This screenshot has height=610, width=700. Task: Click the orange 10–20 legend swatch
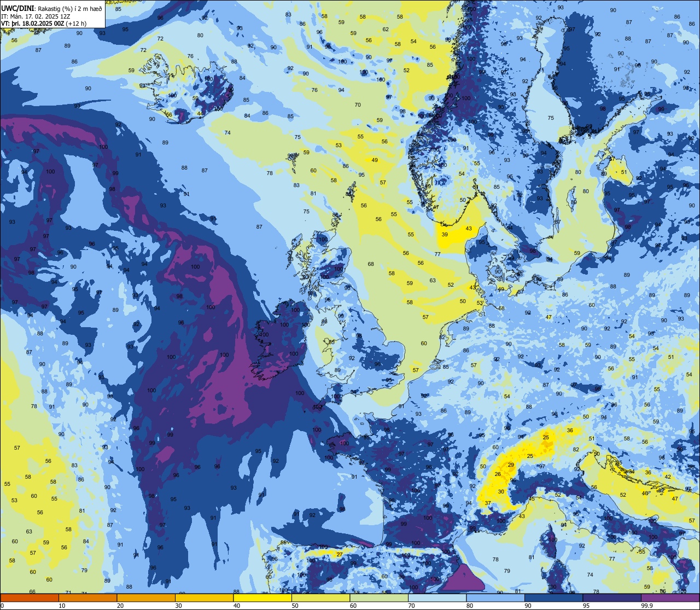click(x=87, y=597)
